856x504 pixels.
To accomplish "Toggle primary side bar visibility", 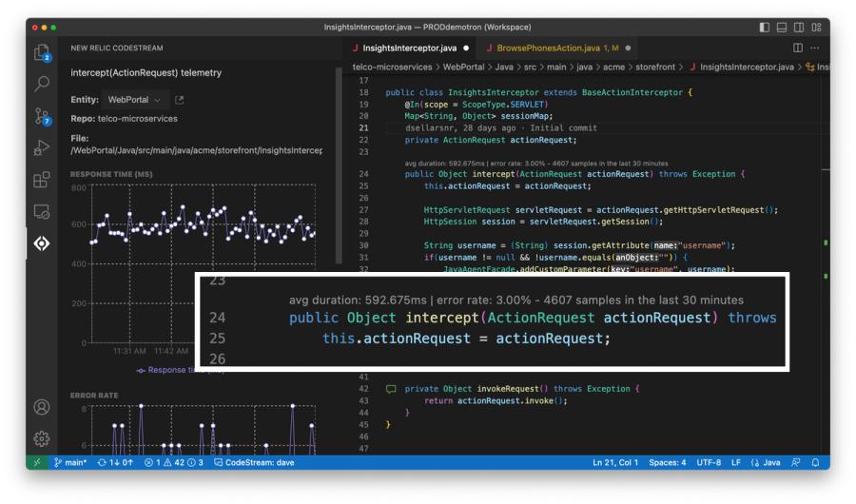I will coord(765,28).
